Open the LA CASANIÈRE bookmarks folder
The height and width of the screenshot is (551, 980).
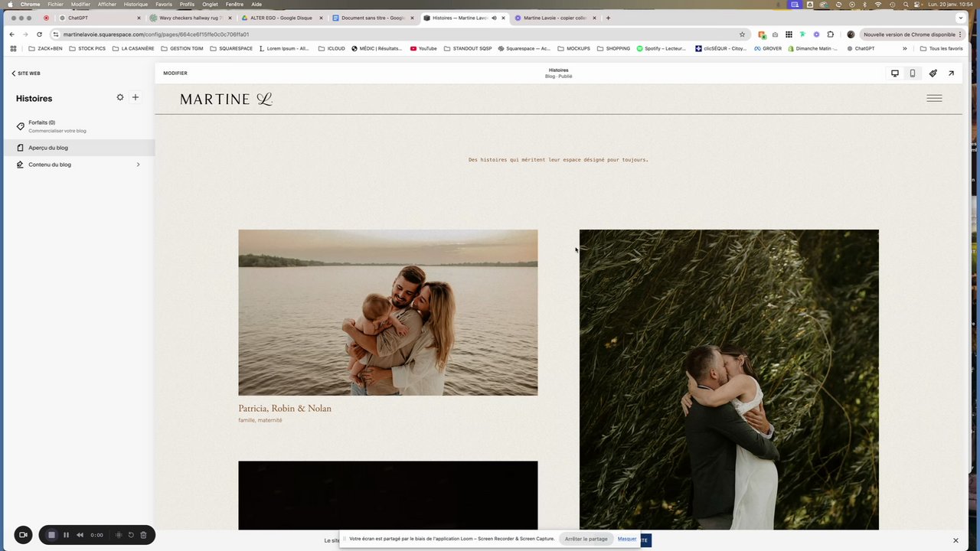(x=132, y=48)
